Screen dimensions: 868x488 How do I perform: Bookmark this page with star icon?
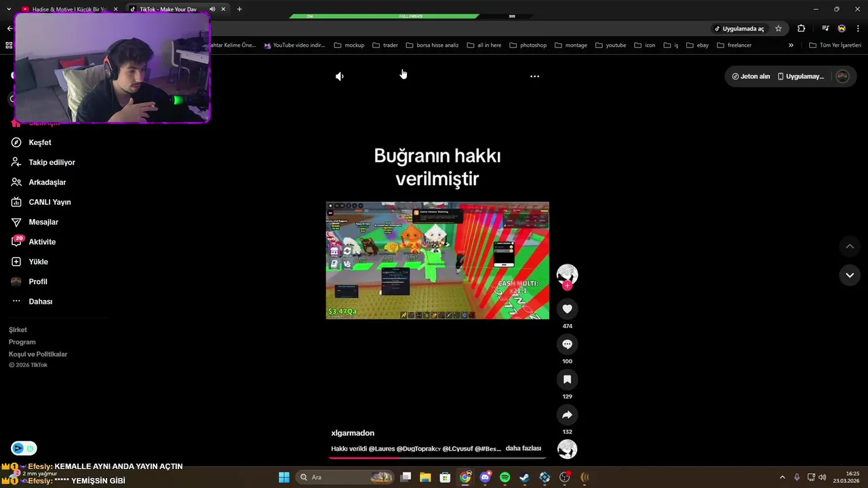[778, 28]
